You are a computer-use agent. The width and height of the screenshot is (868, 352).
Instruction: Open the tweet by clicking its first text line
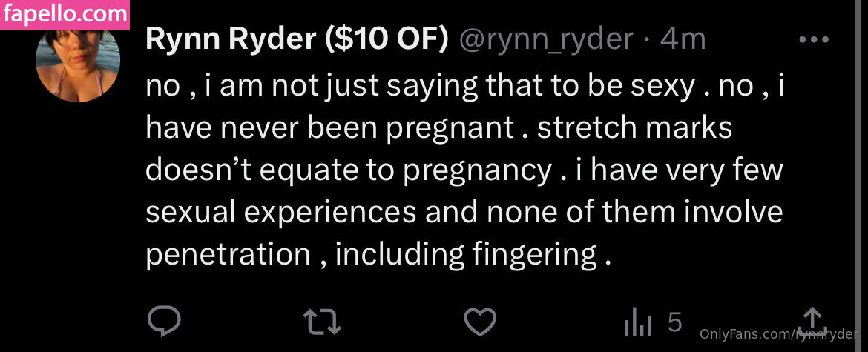[464, 87]
